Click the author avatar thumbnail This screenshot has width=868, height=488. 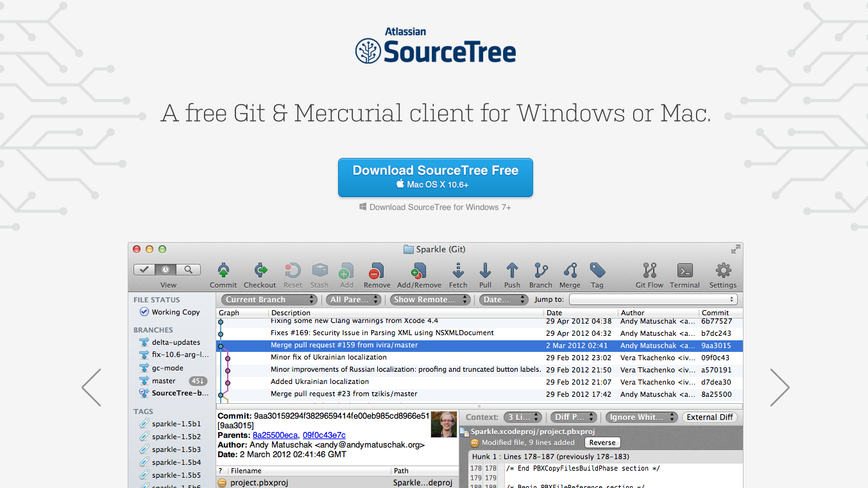click(444, 424)
